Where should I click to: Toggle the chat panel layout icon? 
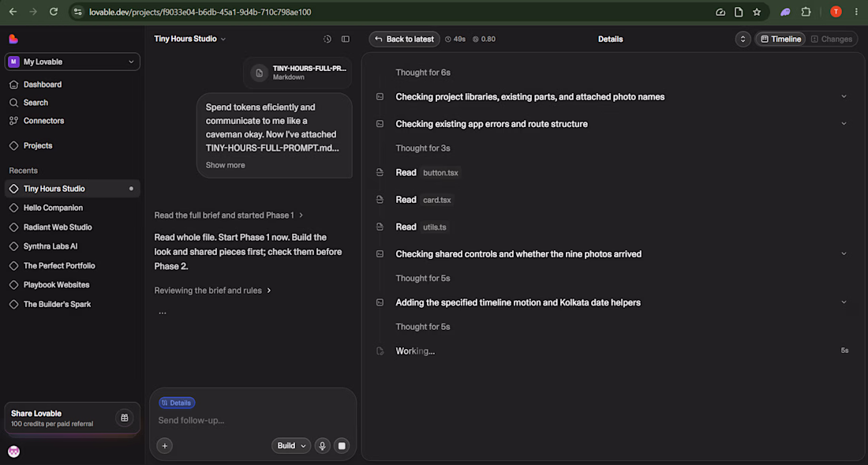(346, 39)
